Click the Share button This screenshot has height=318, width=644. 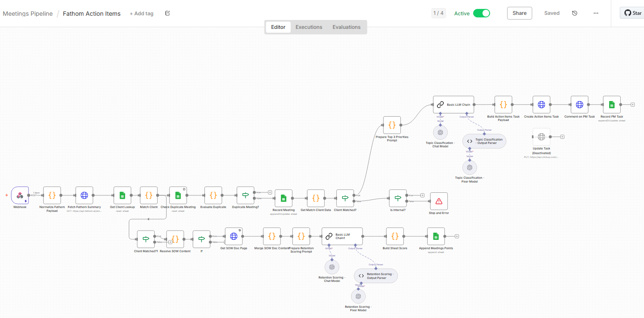coord(519,13)
